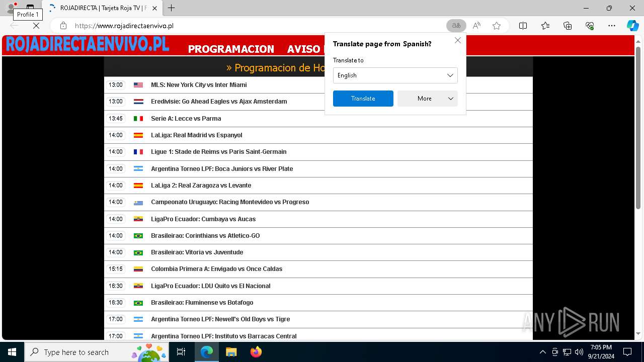Open LigaPro Ecuador: Cumbaya vs Aucas
This screenshot has height=362, width=644.
(x=203, y=219)
